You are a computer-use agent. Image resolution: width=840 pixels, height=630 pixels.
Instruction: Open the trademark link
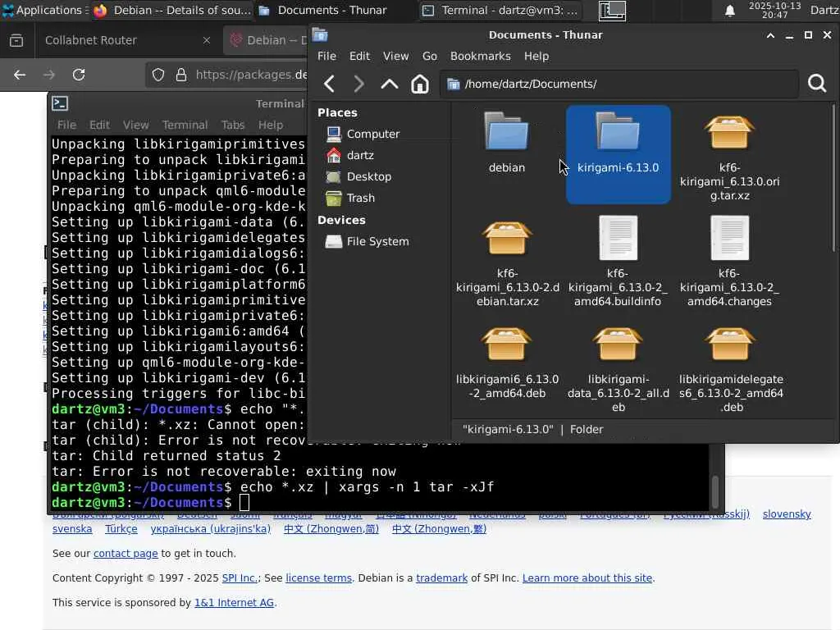442,578
